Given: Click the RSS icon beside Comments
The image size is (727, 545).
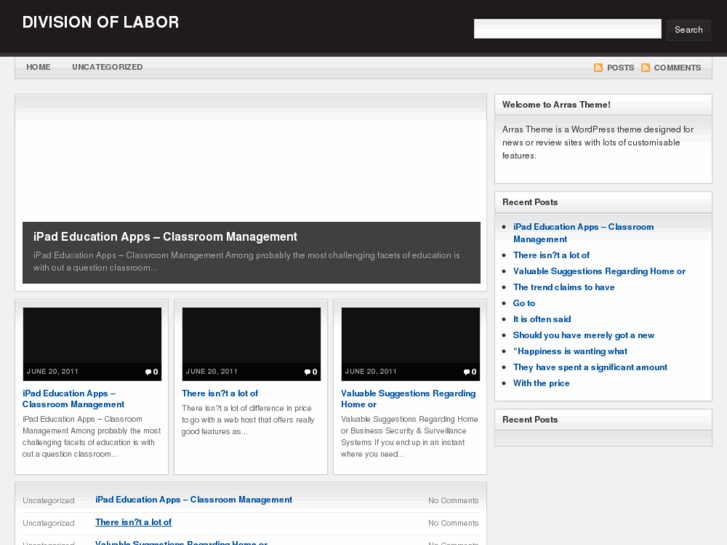Looking at the screenshot, I should (646, 68).
